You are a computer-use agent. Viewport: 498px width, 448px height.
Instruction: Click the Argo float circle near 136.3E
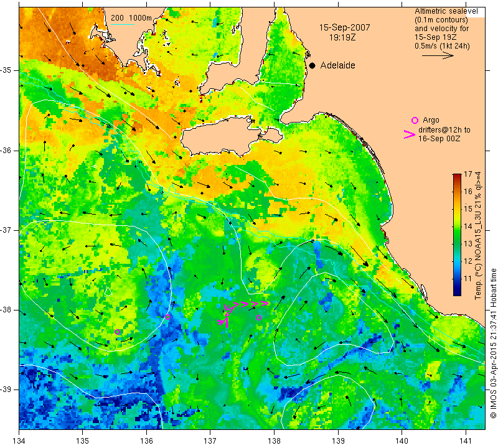[167, 317]
